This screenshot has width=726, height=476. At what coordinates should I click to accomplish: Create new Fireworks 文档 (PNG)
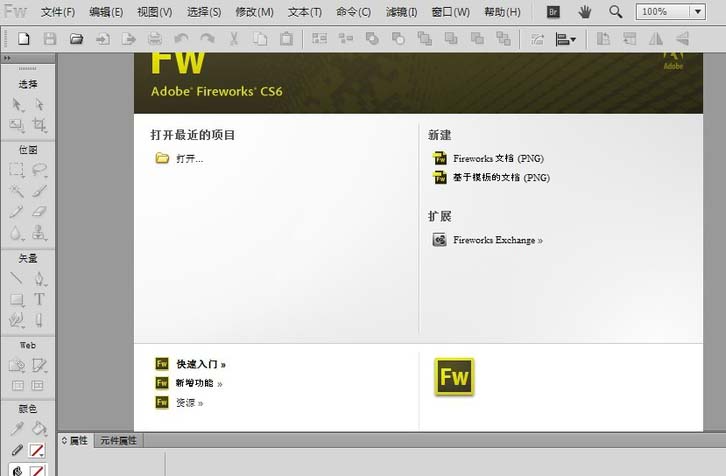498,158
